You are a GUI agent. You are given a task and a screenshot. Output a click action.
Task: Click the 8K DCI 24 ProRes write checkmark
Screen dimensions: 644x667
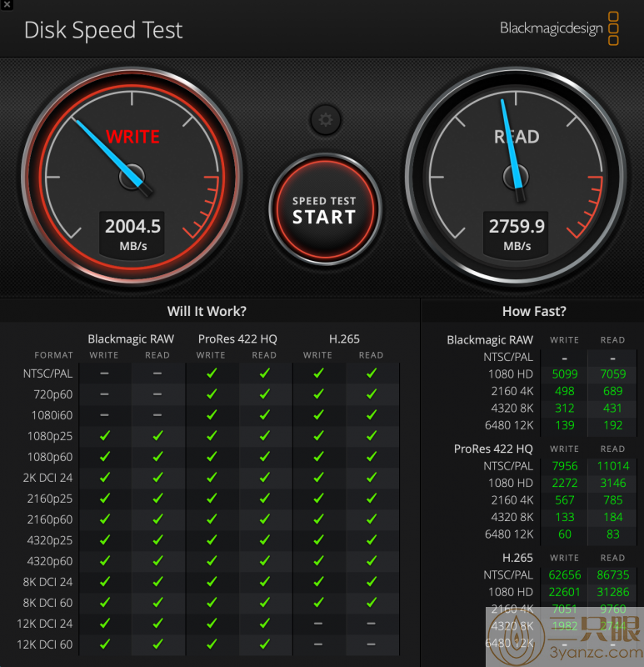pyautogui.click(x=212, y=582)
